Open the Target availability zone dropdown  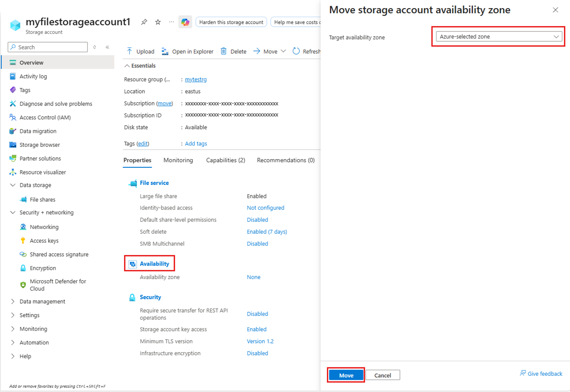pyautogui.click(x=499, y=37)
